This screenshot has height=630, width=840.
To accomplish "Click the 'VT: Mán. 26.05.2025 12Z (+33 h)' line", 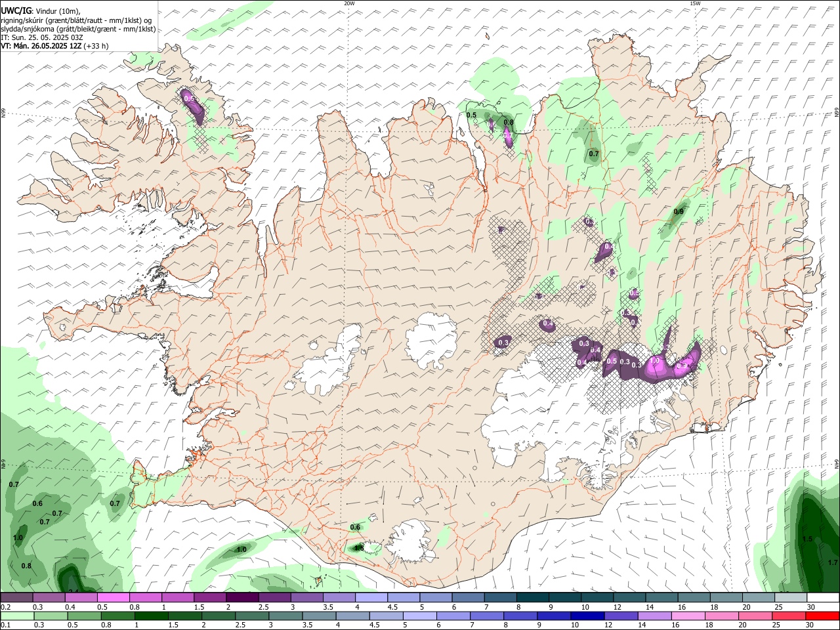I will 54,46.
